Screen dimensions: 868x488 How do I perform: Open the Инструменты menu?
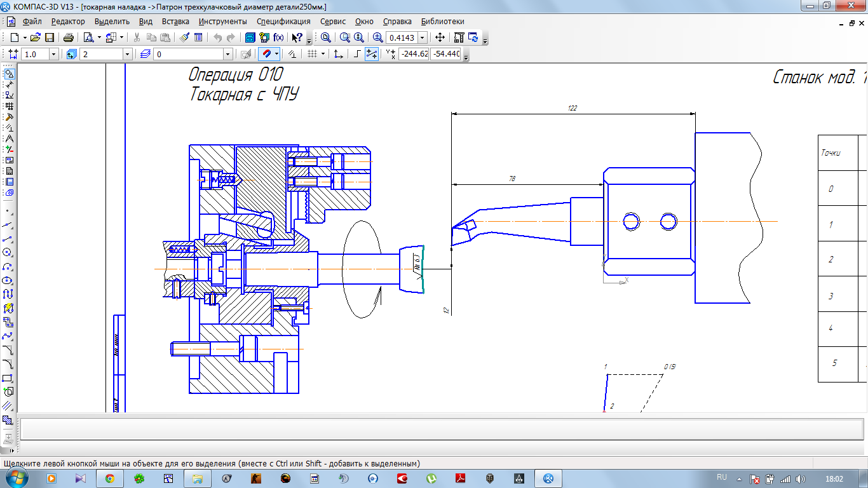click(x=222, y=21)
